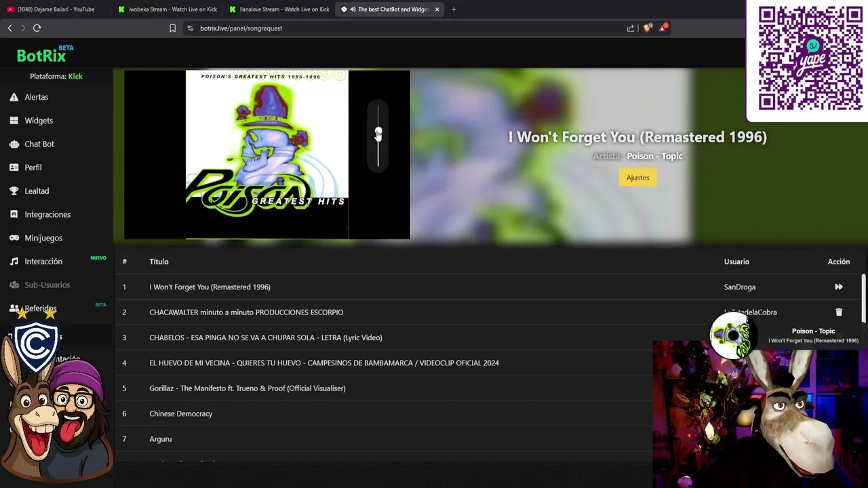Click the BotRix BETA logo
868x488 pixels.
pyautogui.click(x=45, y=54)
